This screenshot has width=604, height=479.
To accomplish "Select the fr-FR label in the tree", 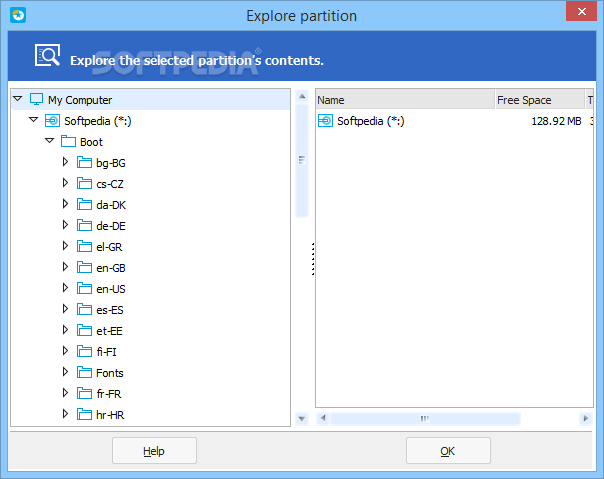I will [x=109, y=394].
